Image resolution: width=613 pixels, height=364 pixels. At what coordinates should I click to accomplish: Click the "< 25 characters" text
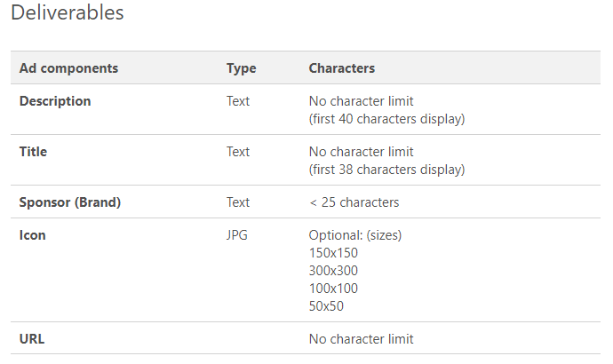coord(354,202)
